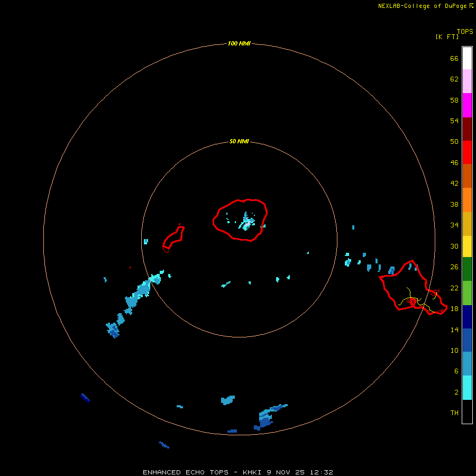Select the bright orange legend swatch

tap(467, 200)
